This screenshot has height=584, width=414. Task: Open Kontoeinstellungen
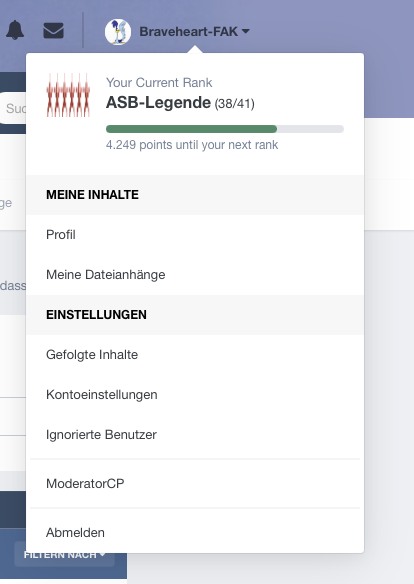[195, 395]
